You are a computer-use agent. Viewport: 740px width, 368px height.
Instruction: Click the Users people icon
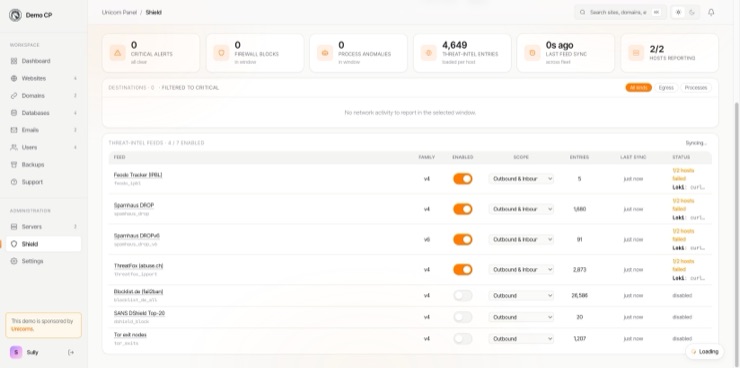[14, 147]
